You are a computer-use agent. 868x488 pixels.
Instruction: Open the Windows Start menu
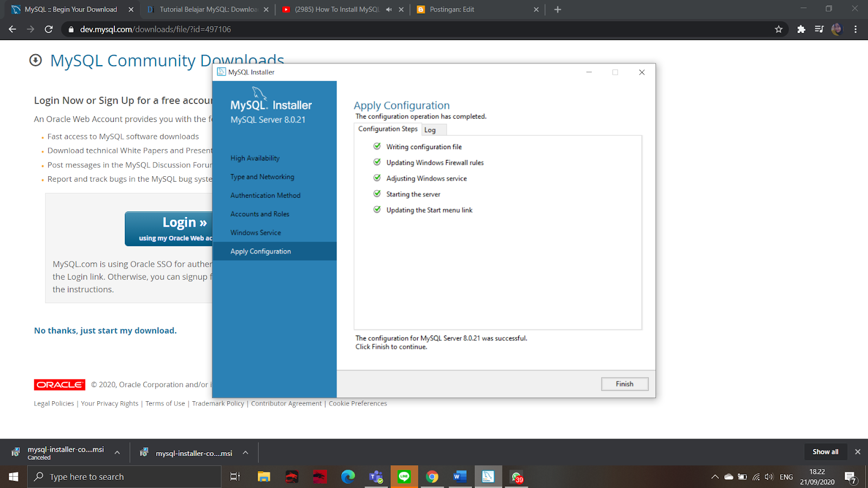(14, 477)
